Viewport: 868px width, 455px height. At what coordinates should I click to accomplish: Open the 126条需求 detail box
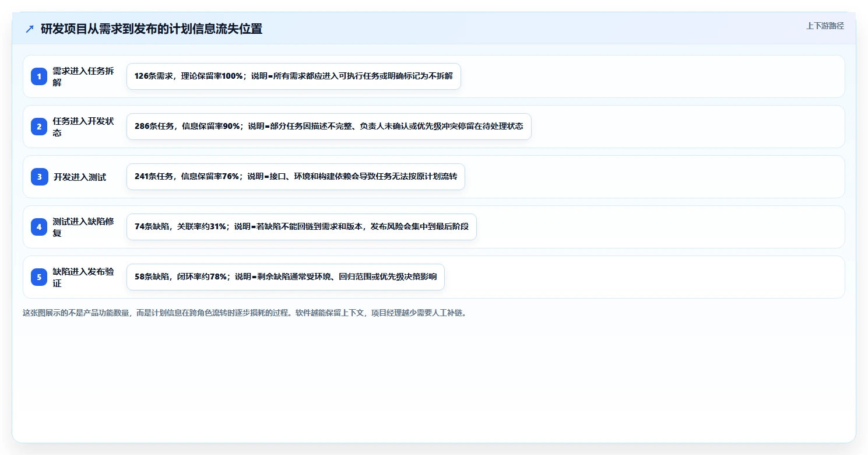pos(294,76)
